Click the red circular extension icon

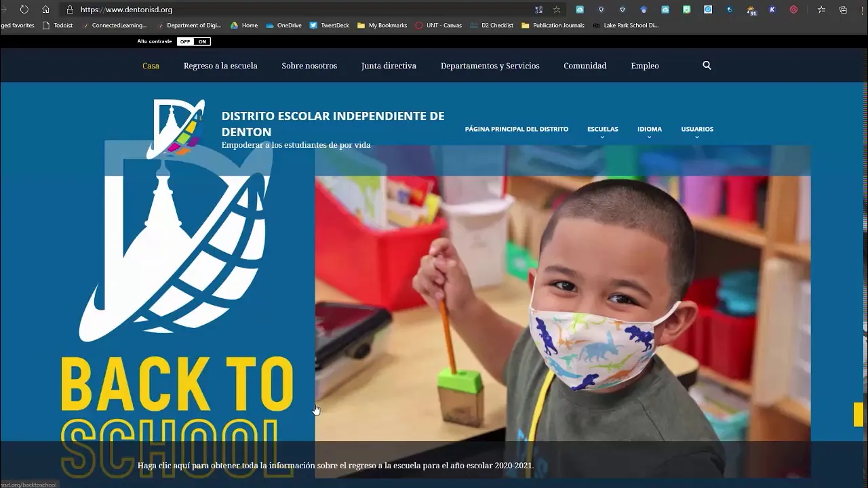[x=793, y=9]
